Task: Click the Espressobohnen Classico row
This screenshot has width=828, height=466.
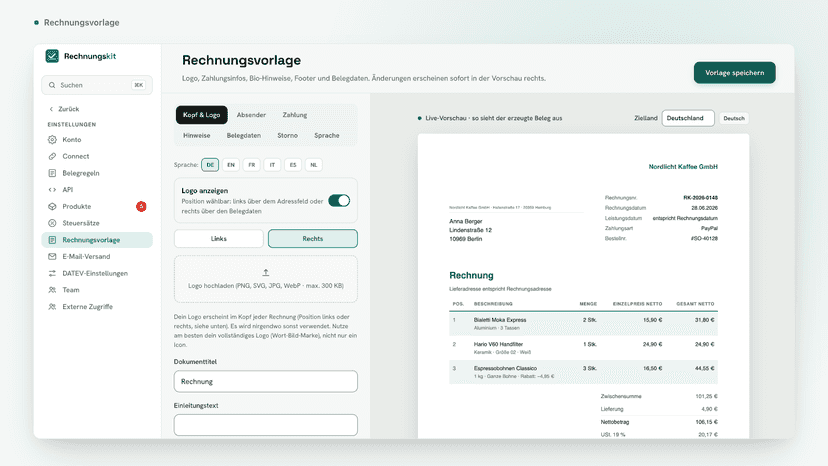Action: [584, 372]
